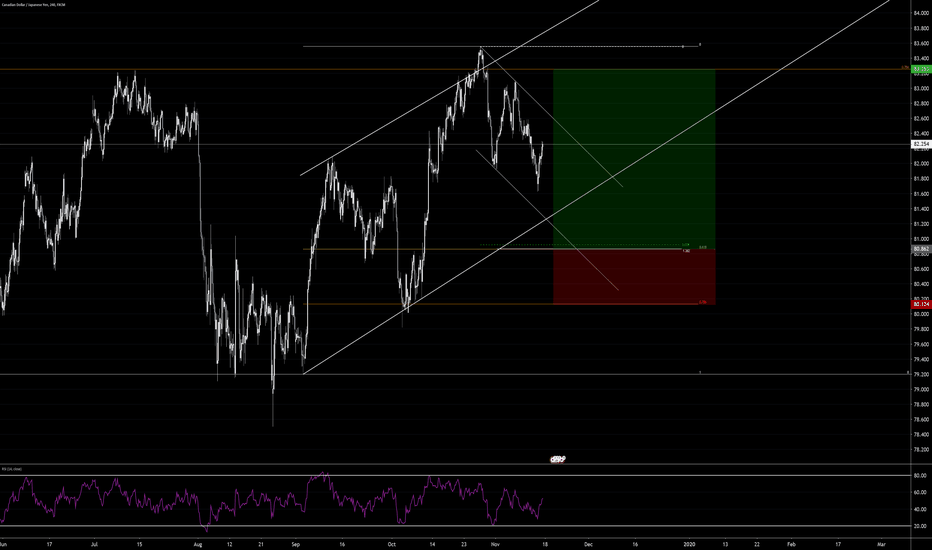Image resolution: width=932 pixels, height=550 pixels.
Task: Click the Sep label on time axis
Action: click(x=297, y=544)
